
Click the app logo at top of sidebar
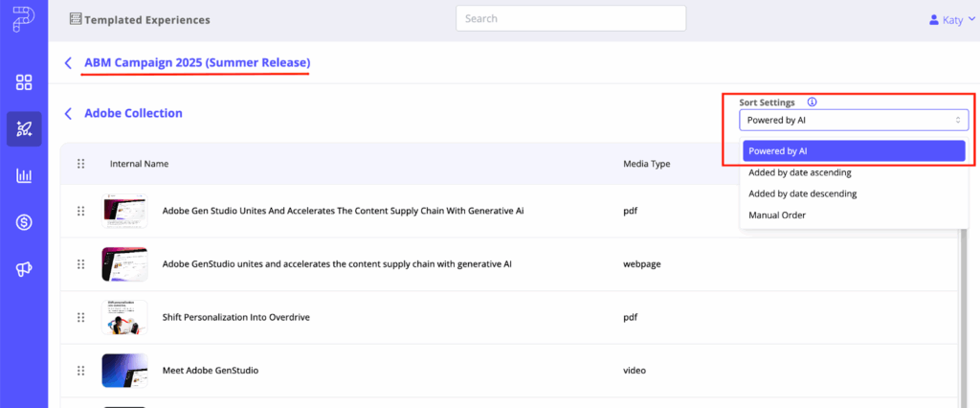(x=23, y=20)
